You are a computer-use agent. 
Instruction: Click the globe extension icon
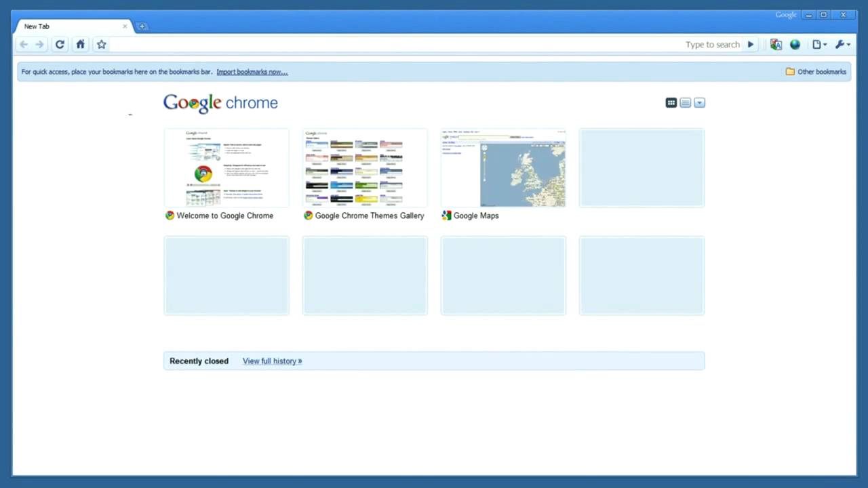[795, 45]
